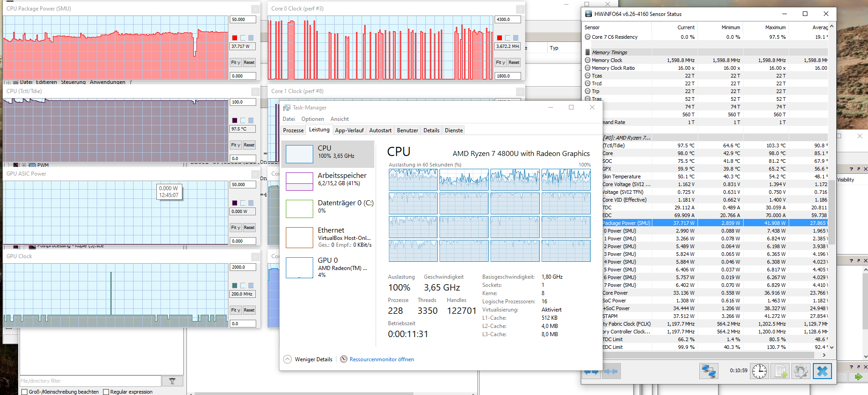Click the Tcas row circle icon
This screenshot has width=868, height=395.
588,76
